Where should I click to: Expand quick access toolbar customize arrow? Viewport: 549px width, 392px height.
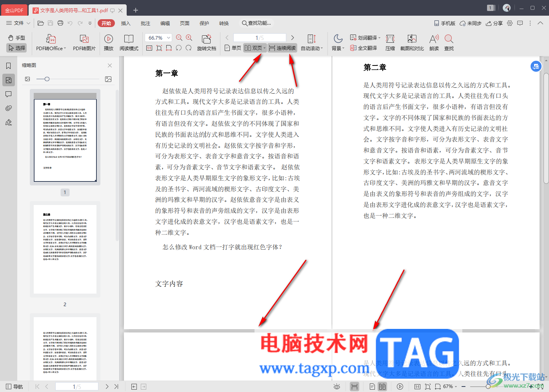coord(90,23)
